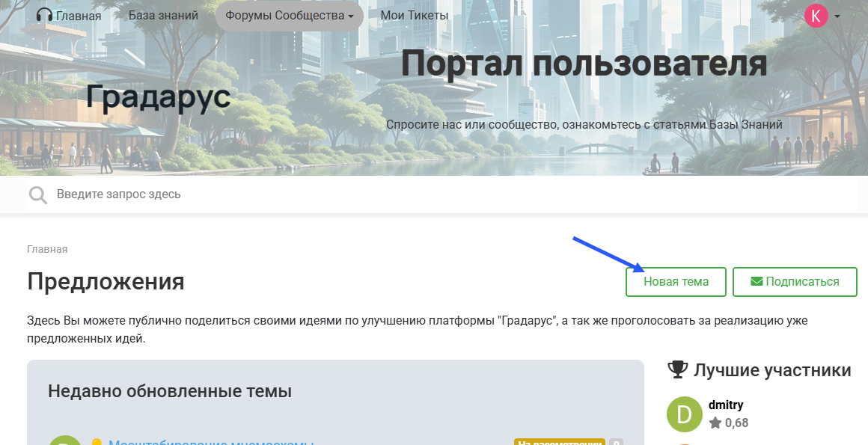Expand the Форумы Сообщества dropdown
Viewport: 868px width, 445px height.
point(289,16)
